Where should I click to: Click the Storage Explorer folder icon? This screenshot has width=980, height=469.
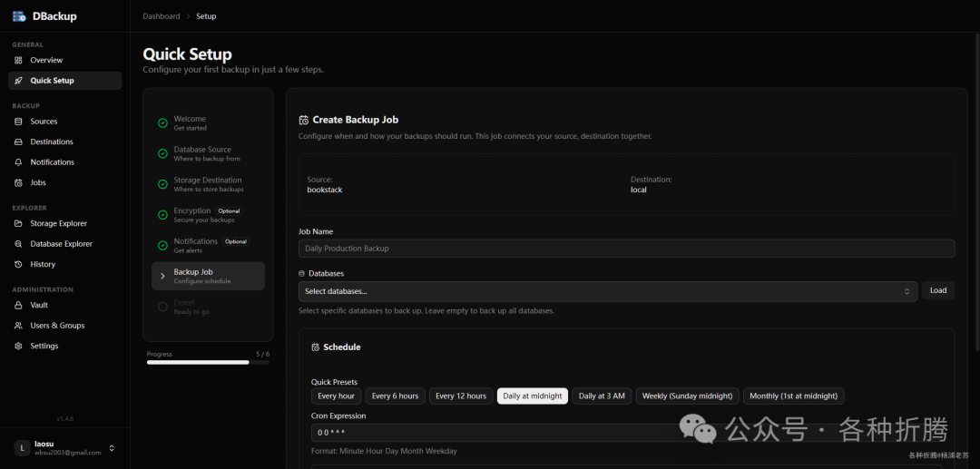click(19, 223)
